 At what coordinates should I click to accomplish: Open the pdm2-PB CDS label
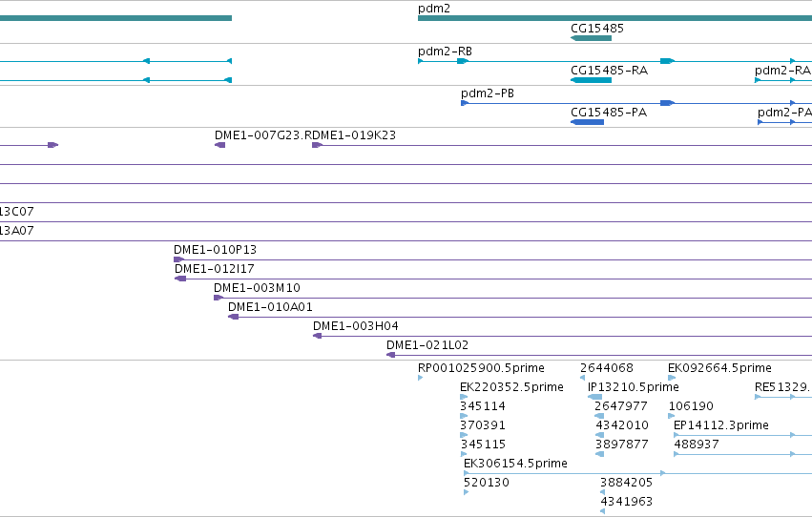[488, 93]
